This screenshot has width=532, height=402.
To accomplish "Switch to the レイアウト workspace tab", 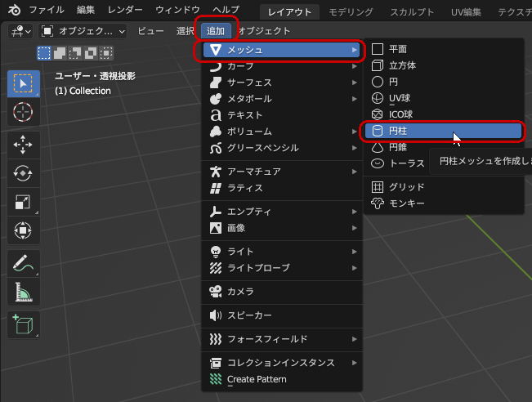I will pos(289,12).
